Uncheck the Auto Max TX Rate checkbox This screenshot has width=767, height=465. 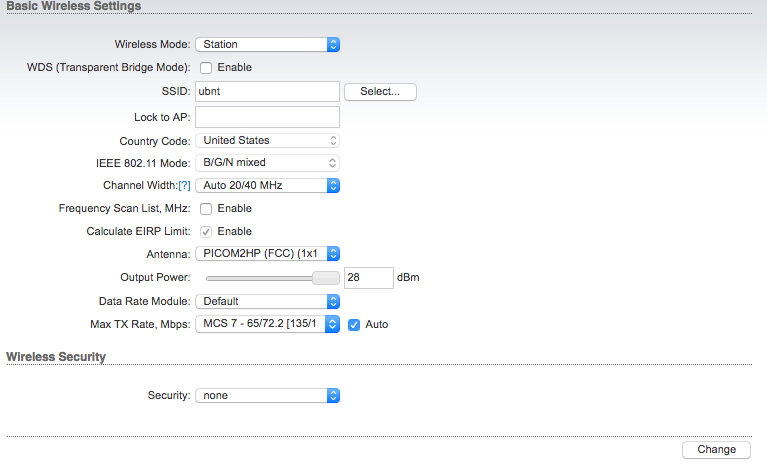(x=354, y=325)
